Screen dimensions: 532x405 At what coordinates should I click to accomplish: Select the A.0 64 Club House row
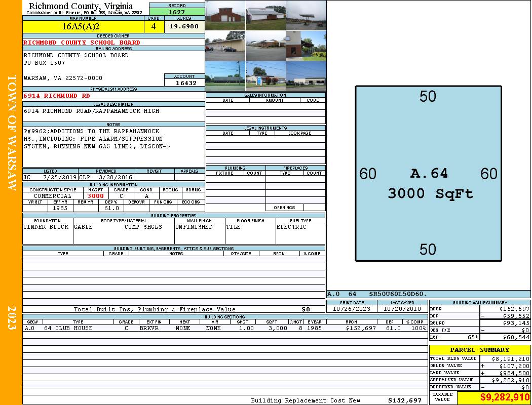224,328
